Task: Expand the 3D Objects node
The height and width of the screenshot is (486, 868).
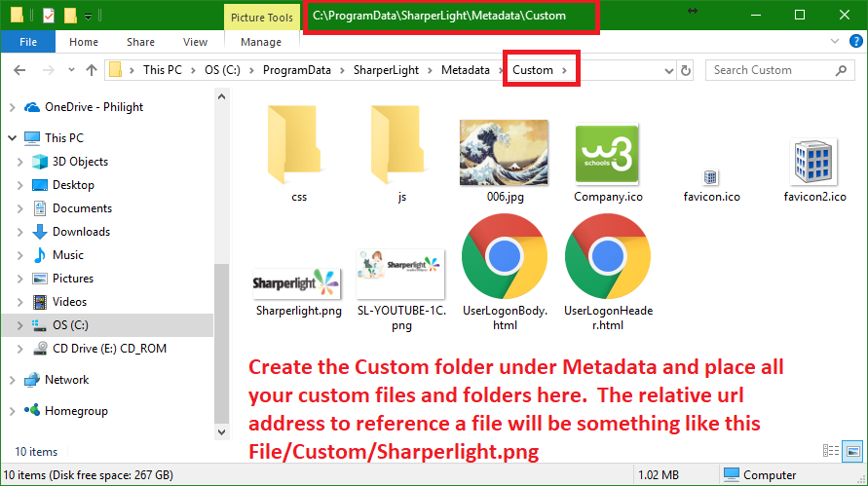Action: (19, 162)
